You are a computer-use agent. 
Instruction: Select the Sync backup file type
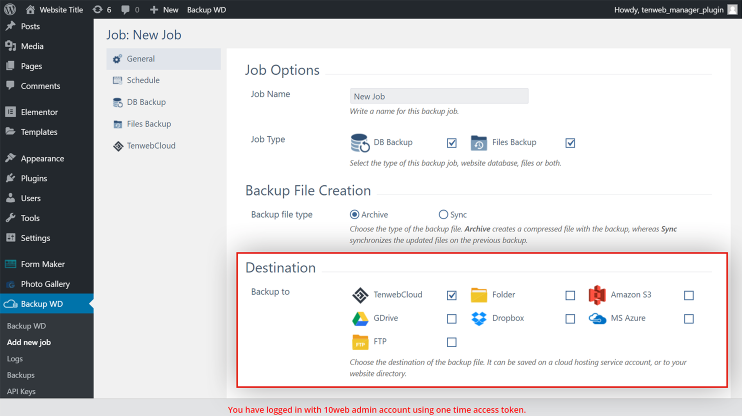[x=443, y=214]
